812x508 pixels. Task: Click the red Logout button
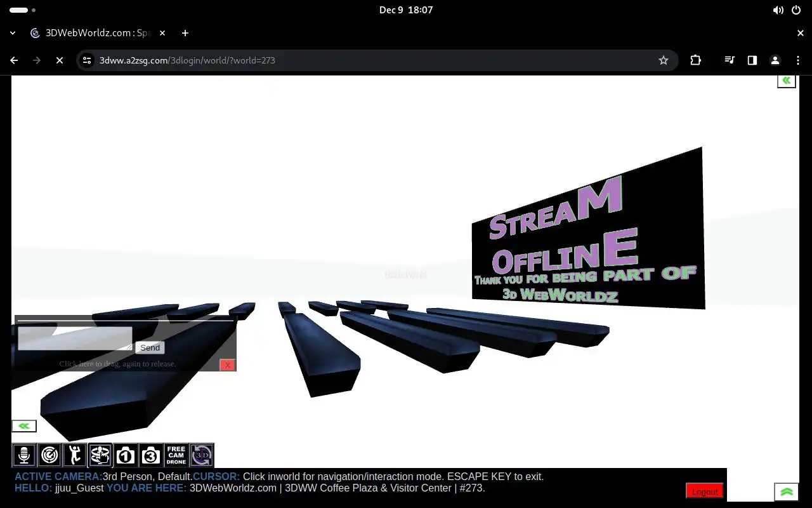(x=705, y=491)
